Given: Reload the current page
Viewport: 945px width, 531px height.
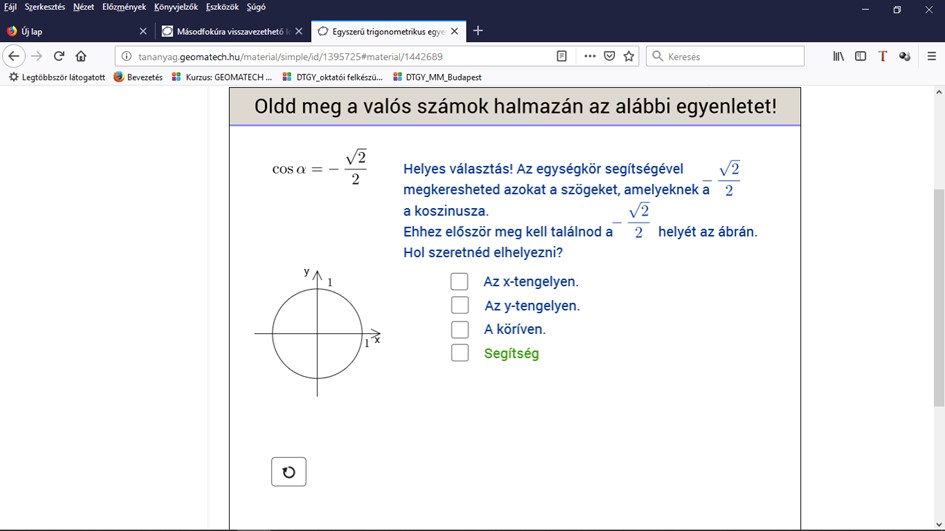Looking at the screenshot, I should click(58, 56).
